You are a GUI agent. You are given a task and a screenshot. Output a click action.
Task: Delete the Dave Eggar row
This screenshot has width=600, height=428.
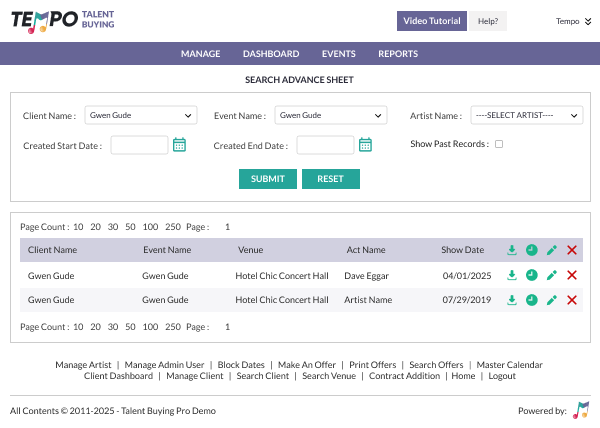click(572, 275)
